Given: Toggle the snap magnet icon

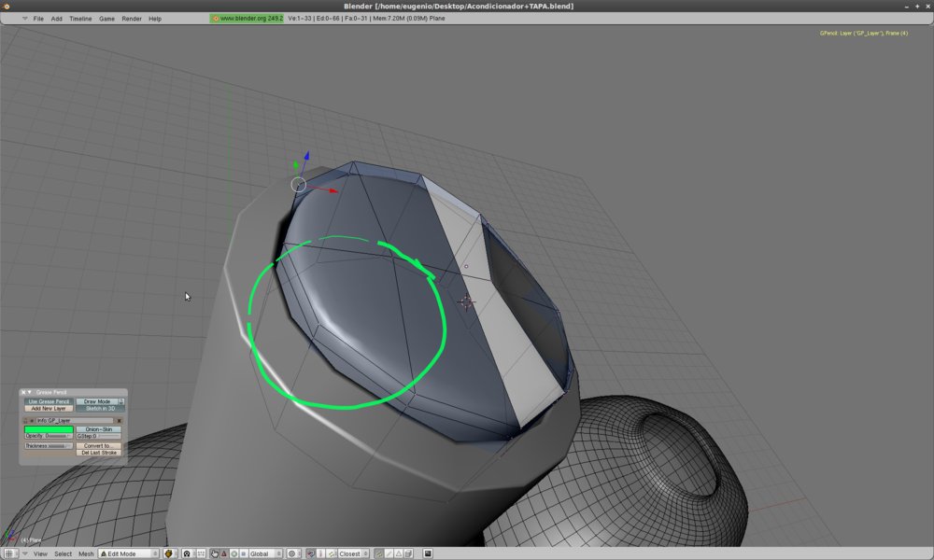Looking at the screenshot, I should click(310, 553).
